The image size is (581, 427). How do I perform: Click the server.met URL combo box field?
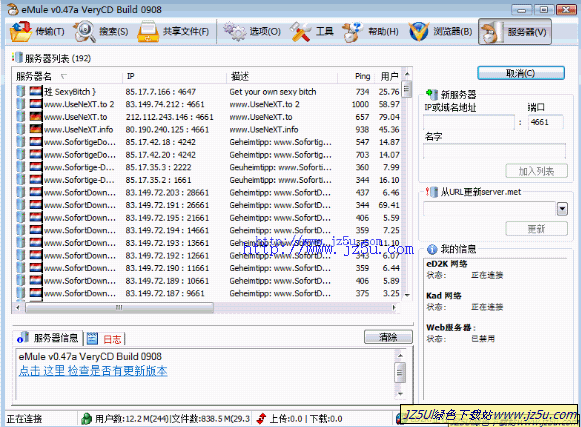pyautogui.click(x=489, y=209)
